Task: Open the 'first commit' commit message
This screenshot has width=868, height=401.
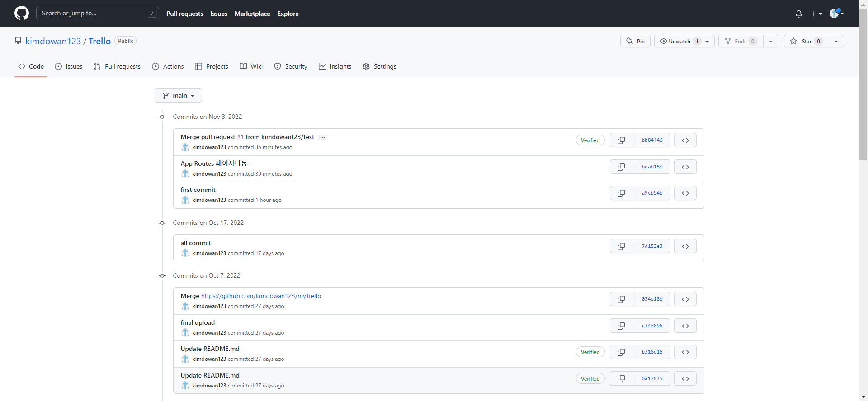Action: pyautogui.click(x=198, y=190)
